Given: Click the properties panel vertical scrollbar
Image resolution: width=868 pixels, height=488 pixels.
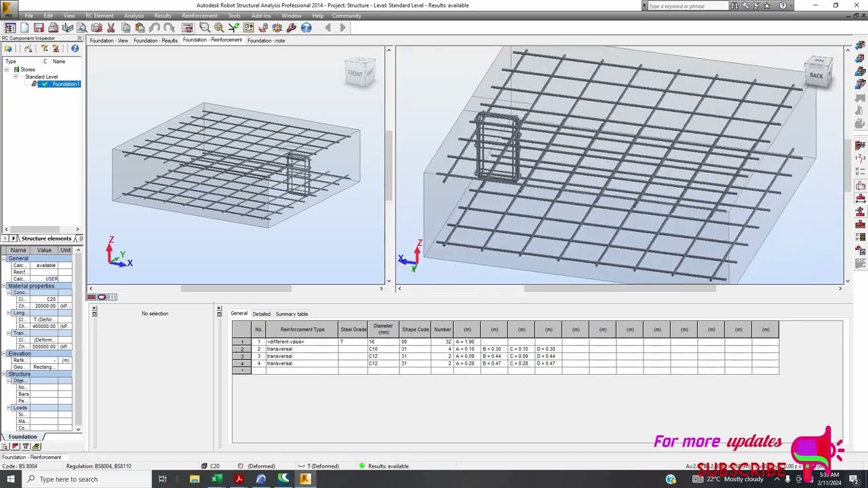Looking at the screenshot, I should (x=78, y=340).
